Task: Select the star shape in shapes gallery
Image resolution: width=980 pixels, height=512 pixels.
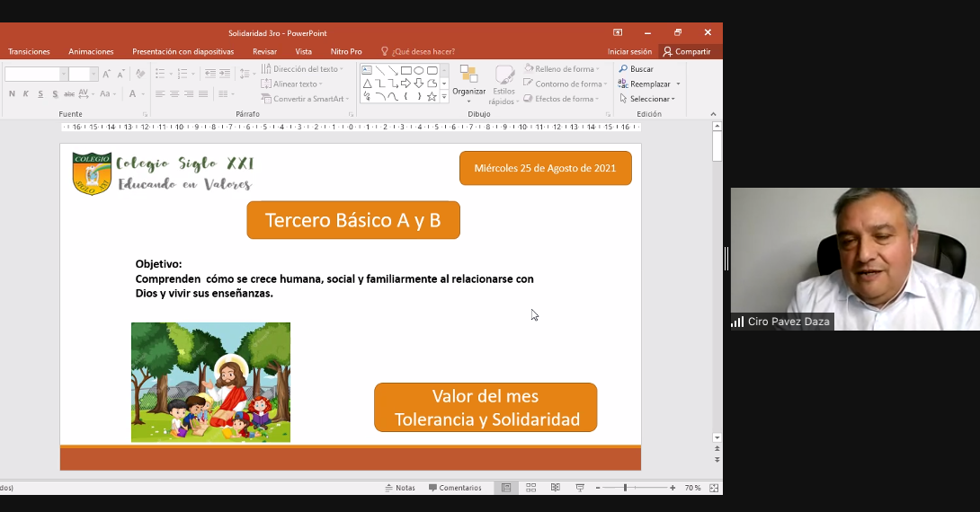Action: coord(432,96)
